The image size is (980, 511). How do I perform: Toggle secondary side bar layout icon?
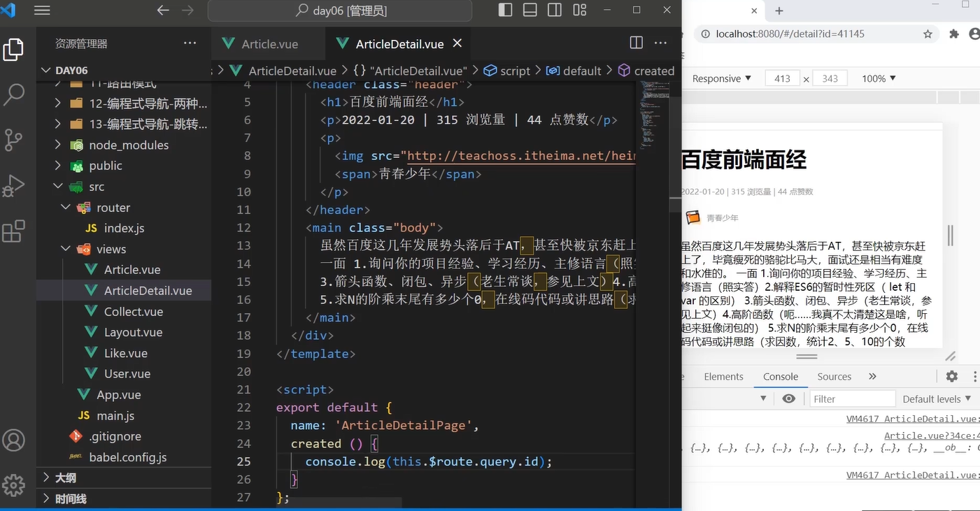pos(555,10)
